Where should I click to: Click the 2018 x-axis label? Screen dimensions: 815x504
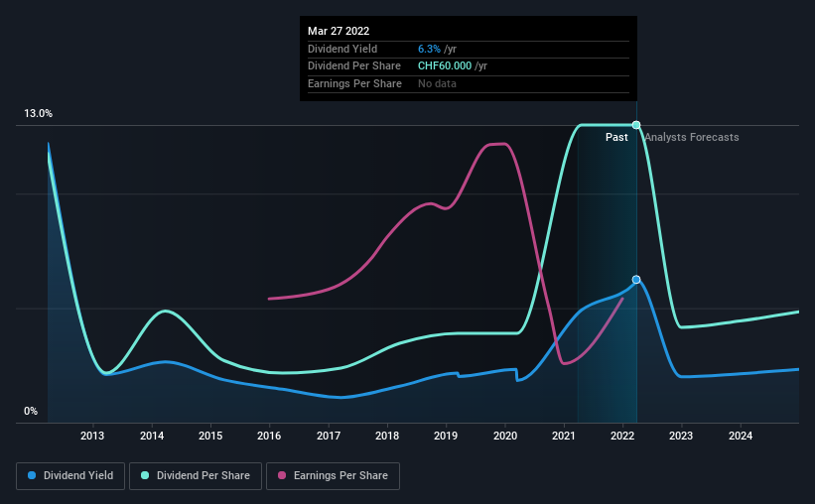pos(387,436)
